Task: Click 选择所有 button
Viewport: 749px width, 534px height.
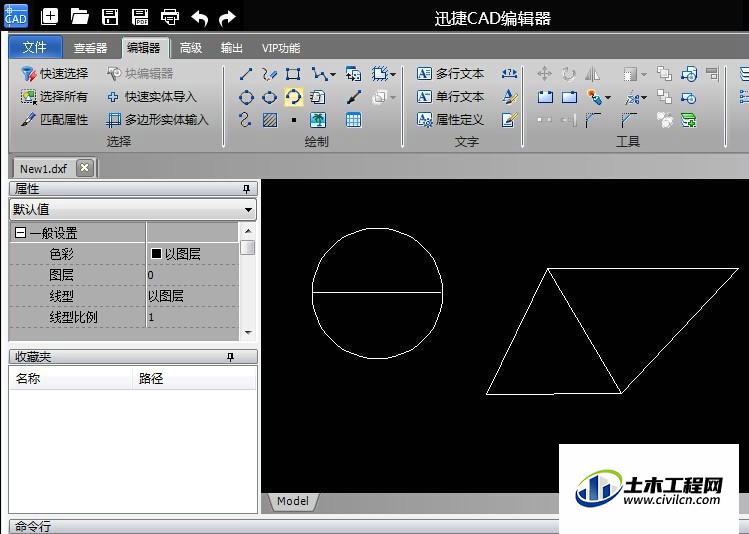Action: coord(54,97)
